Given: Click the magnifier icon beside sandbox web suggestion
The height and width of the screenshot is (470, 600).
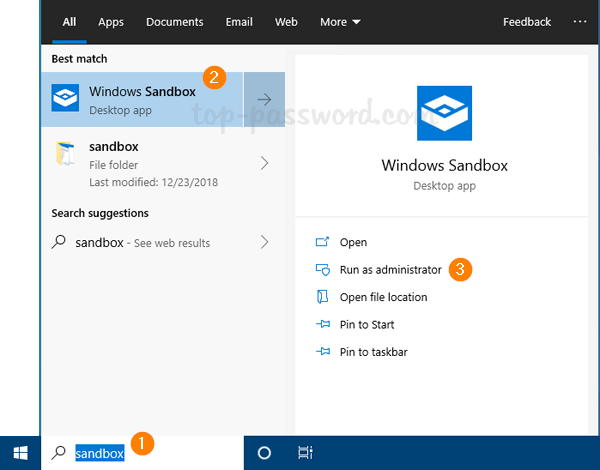Looking at the screenshot, I should click(x=60, y=242).
